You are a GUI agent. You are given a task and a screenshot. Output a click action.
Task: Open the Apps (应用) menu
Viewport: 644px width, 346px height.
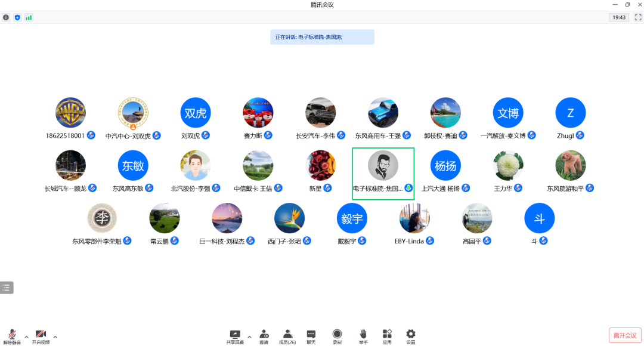pyautogui.click(x=387, y=336)
